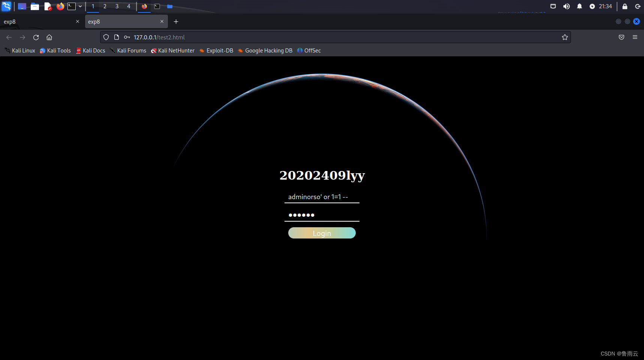644x360 pixels.
Task: Maximize the Firefox window
Action: 628,21
